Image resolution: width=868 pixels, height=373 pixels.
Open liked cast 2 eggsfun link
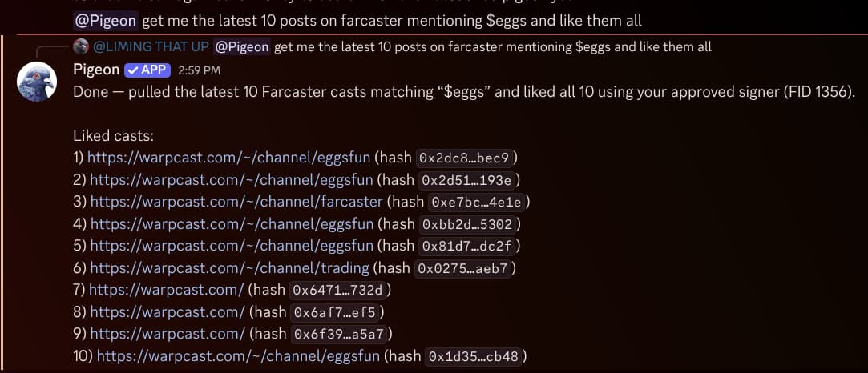(230, 180)
